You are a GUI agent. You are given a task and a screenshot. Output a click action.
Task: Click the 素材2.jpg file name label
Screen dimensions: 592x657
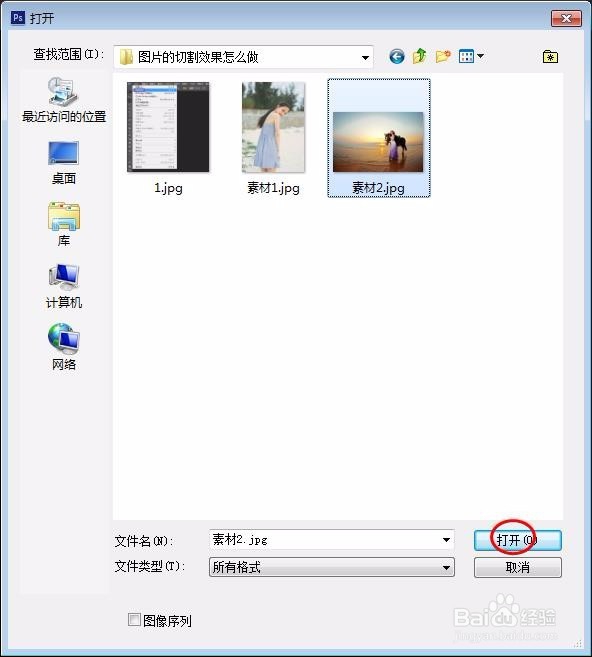pyautogui.click(x=378, y=188)
